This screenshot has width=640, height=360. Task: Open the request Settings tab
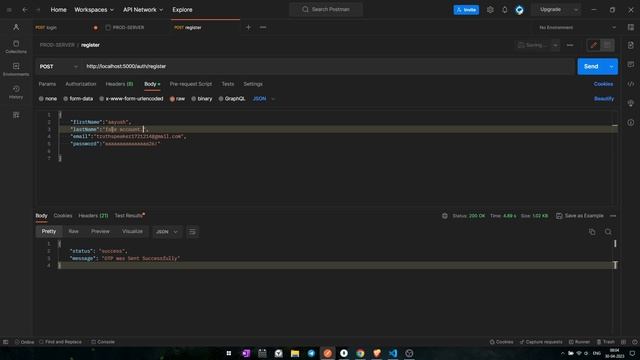[x=253, y=84]
